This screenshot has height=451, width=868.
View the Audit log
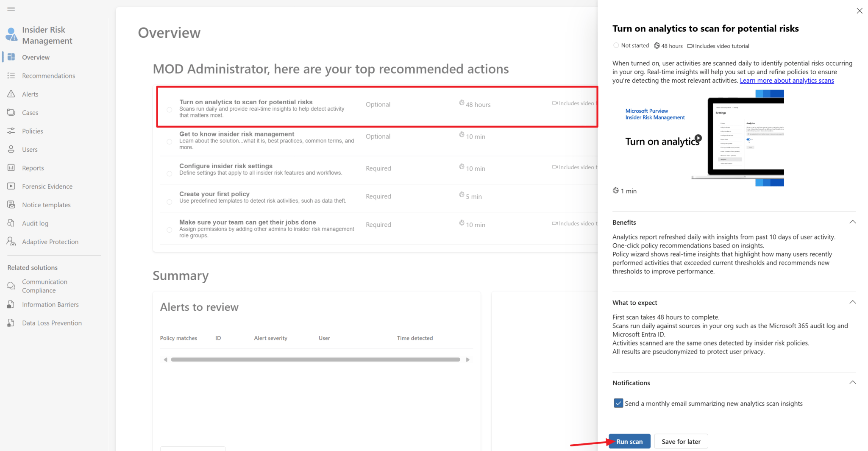(35, 223)
